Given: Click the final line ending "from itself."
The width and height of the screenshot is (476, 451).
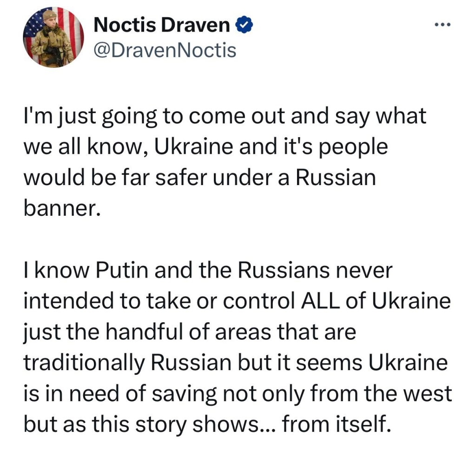Looking at the screenshot, I should [x=205, y=424].
